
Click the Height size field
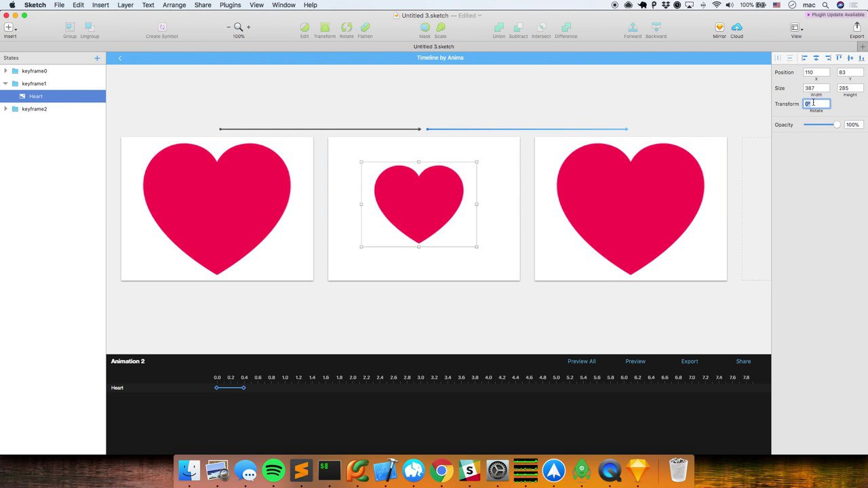tap(850, 88)
